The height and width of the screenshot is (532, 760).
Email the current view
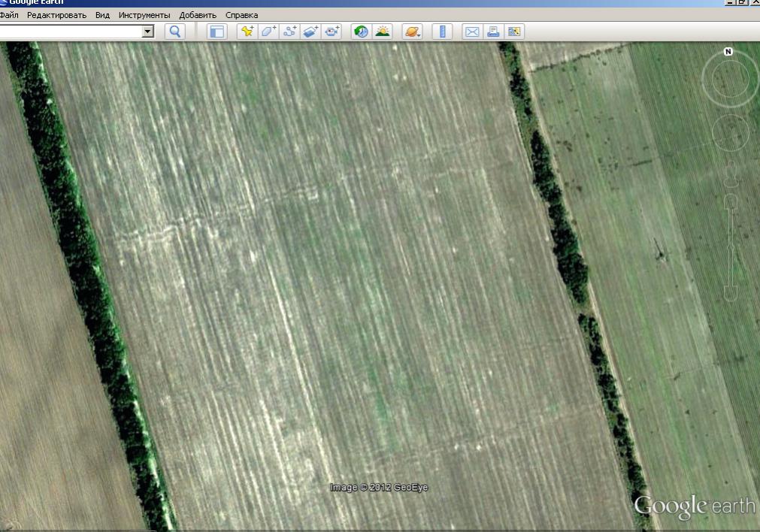click(472, 32)
